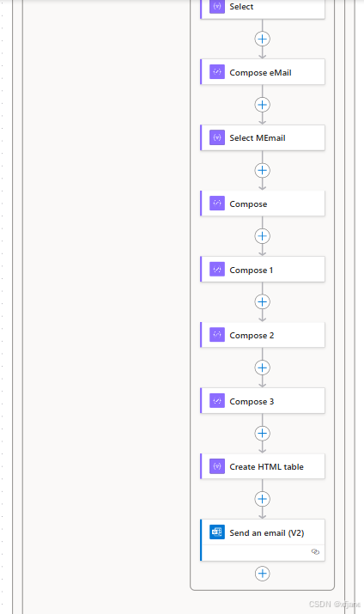
Task: Insert step between Compose and Compose 1
Action: (262, 236)
